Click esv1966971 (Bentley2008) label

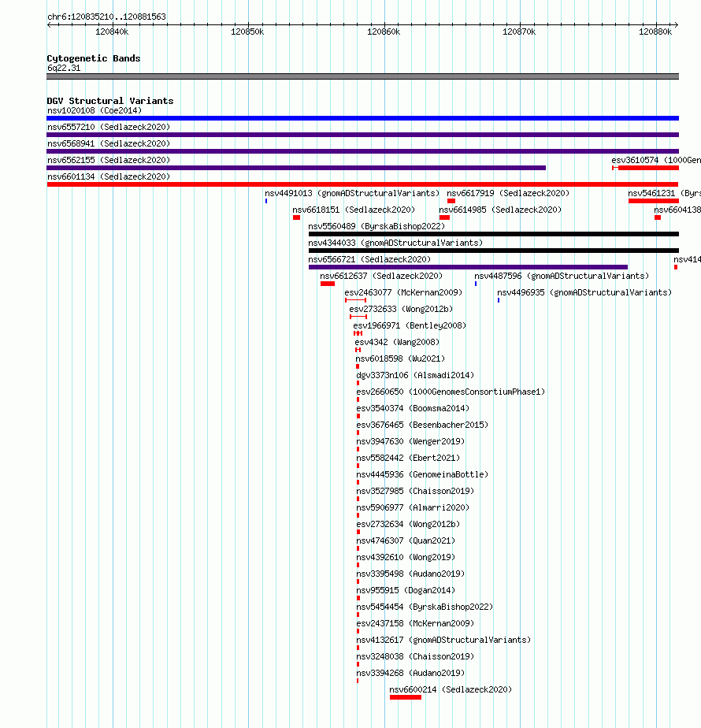(x=410, y=326)
